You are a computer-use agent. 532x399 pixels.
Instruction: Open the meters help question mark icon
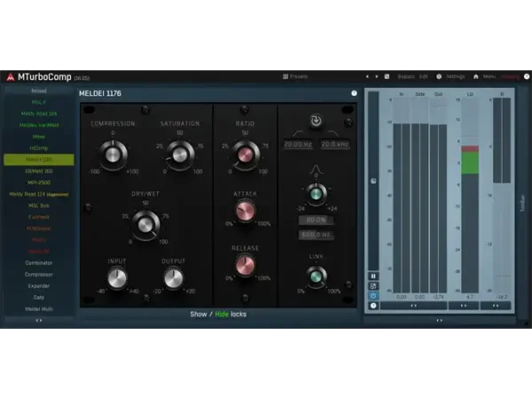(x=373, y=306)
